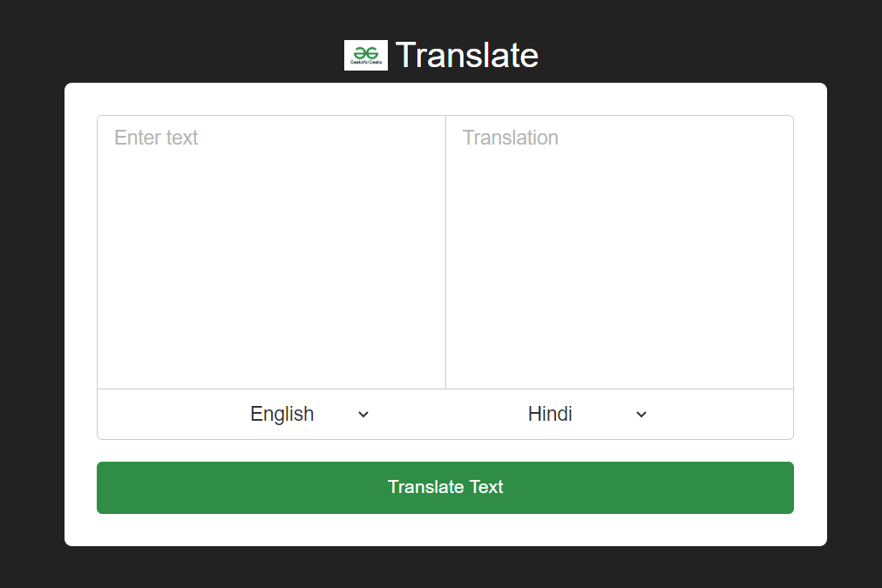Image resolution: width=882 pixels, height=588 pixels.
Task: Click the "Translation" placeholder text
Action: click(511, 138)
